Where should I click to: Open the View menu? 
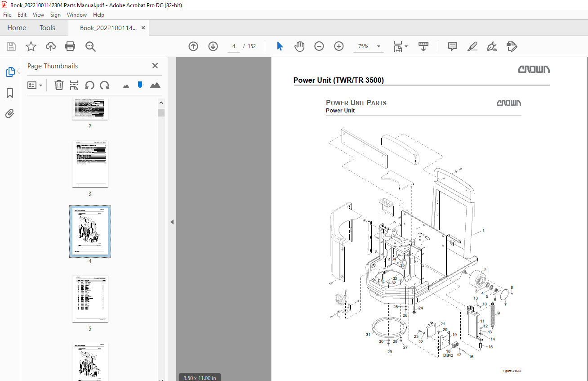(x=38, y=15)
